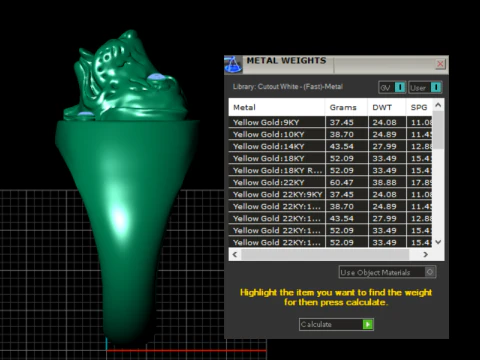The width and height of the screenshot is (480, 360).
Task: Click the horizontal scrollbar right arrow
Action: [x=425, y=254]
